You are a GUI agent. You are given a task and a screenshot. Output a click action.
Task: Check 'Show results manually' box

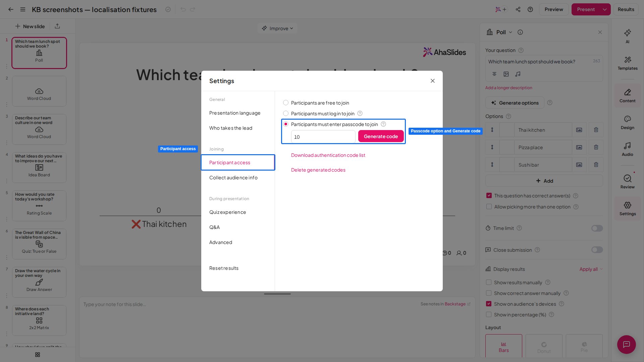[489, 282]
